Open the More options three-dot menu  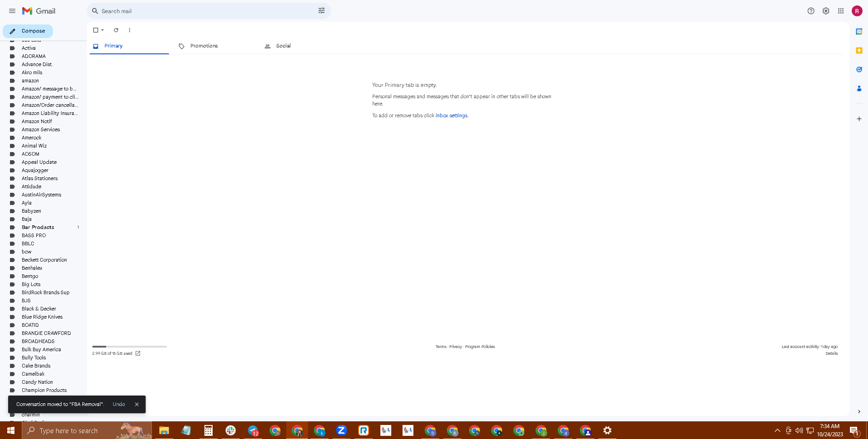tap(129, 30)
